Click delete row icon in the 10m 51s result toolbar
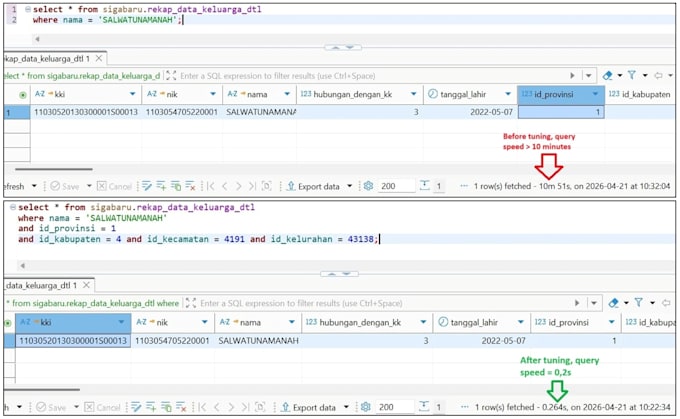The image size is (680, 419). pyautogui.click(x=190, y=187)
